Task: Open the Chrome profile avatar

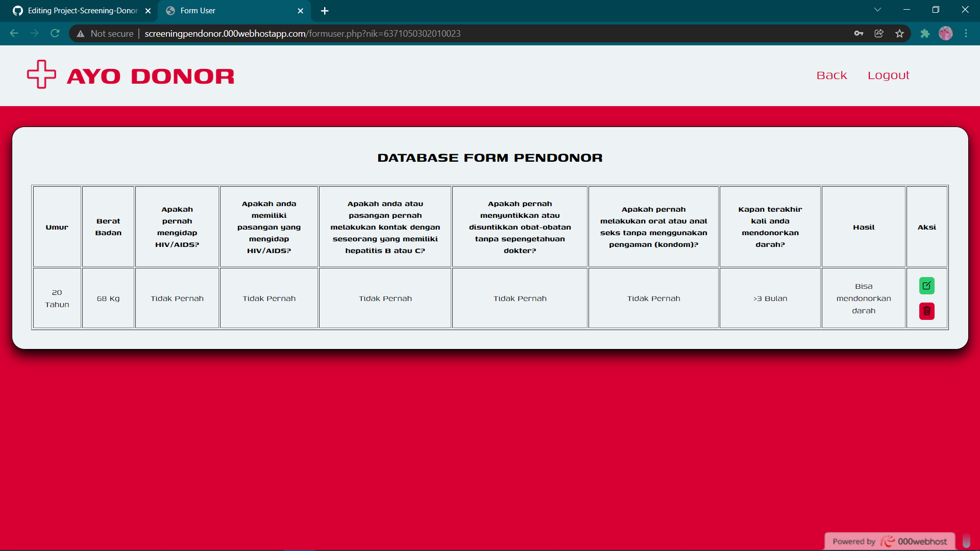Action: tap(946, 33)
